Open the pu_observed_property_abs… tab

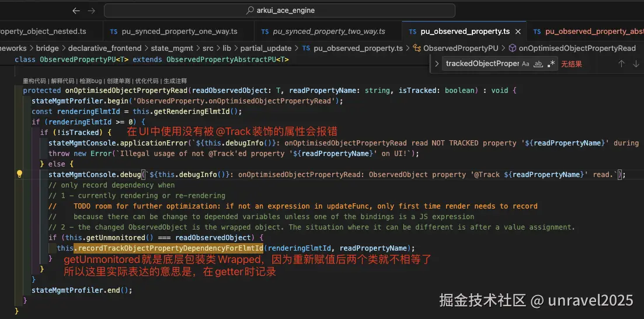coord(588,32)
